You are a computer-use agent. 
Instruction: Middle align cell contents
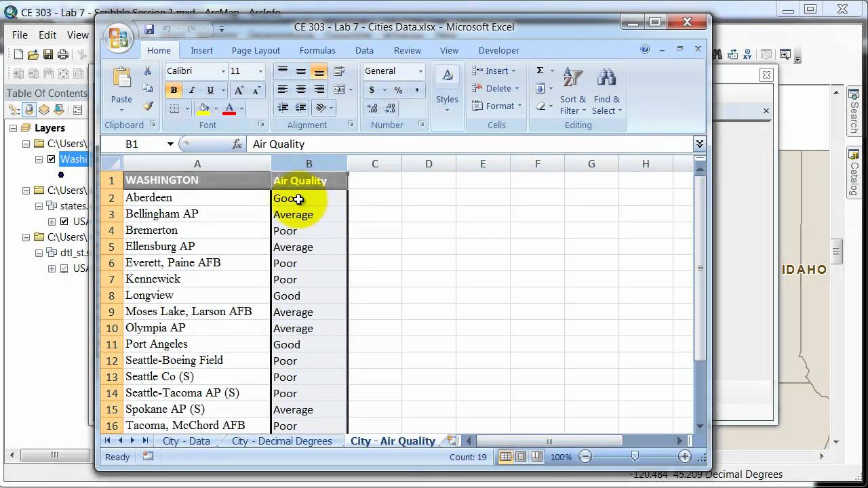click(301, 71)
